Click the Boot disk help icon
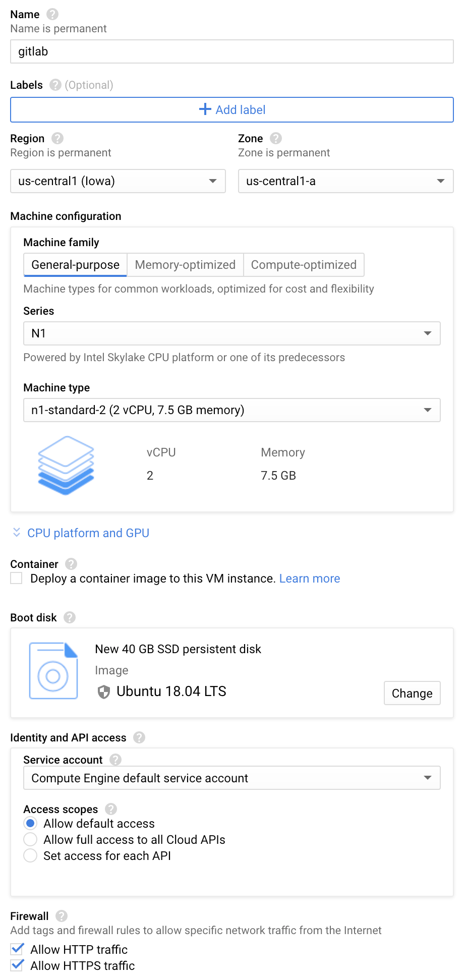 coord(70,617)
